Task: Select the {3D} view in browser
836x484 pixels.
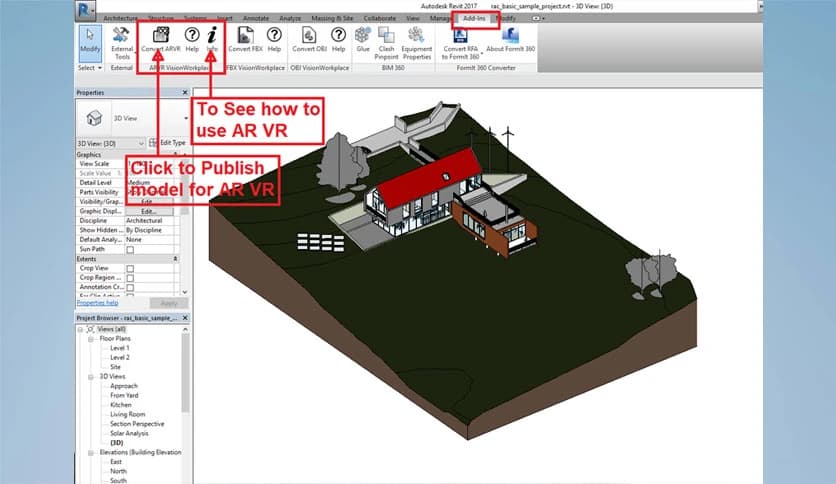Action: click(116, 443)
